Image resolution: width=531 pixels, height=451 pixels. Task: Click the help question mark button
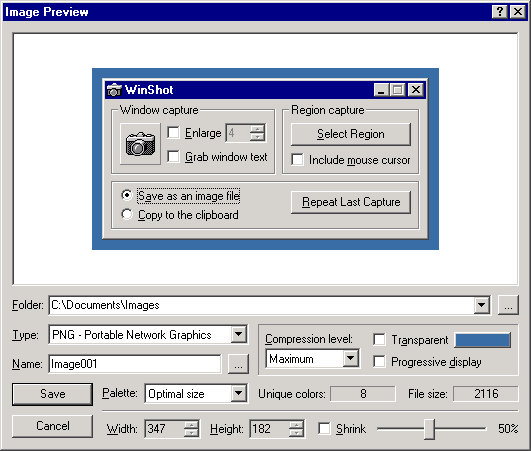[500, 12]
